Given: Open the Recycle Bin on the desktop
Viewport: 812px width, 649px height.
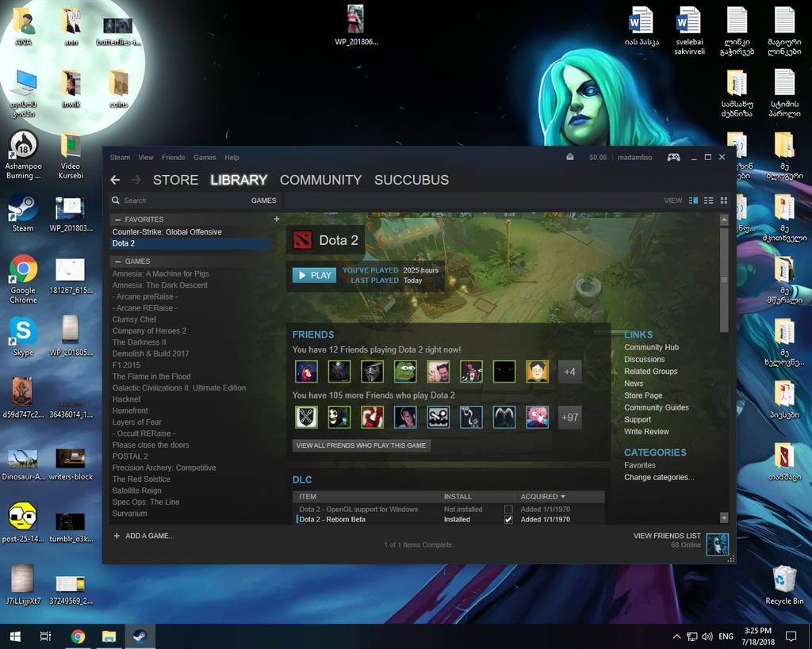Looking at the screenshot, I should click(x=784, y=586).
